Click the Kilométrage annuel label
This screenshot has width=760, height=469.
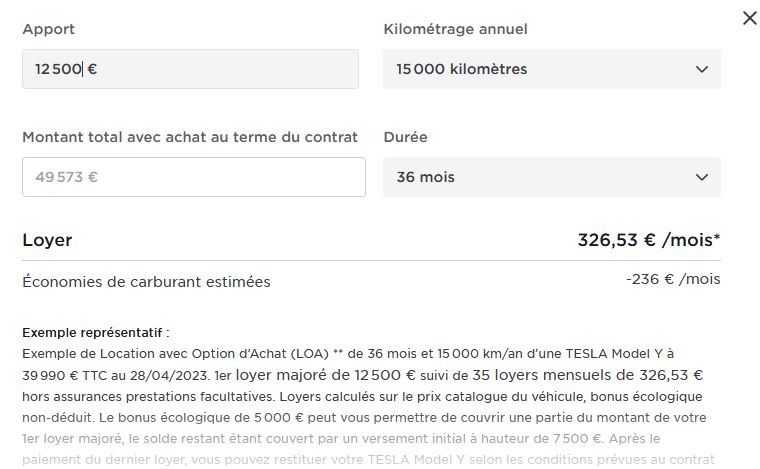(x=455, y=29)
